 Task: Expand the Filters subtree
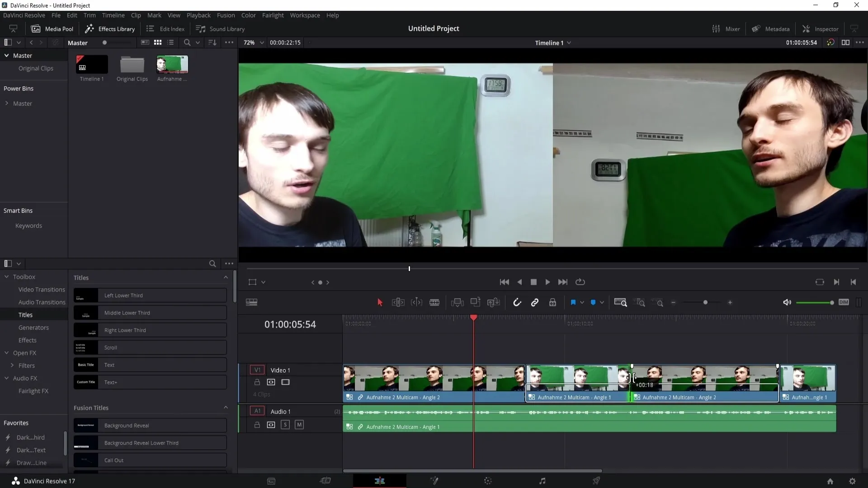(x=12, y=366)
